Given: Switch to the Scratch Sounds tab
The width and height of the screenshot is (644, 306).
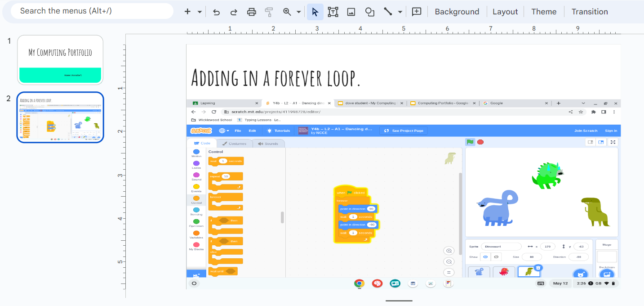Looking at the screenshot, I should coord(268,144).
